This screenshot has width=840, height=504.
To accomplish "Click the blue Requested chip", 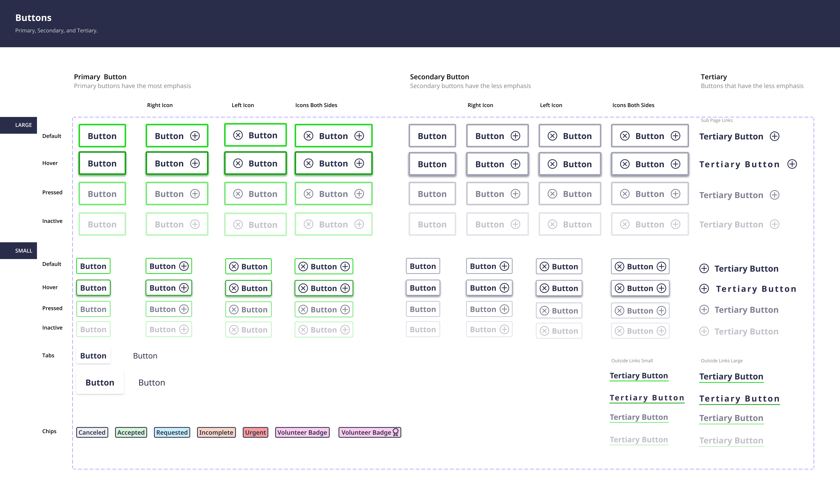I will [172, 432].
